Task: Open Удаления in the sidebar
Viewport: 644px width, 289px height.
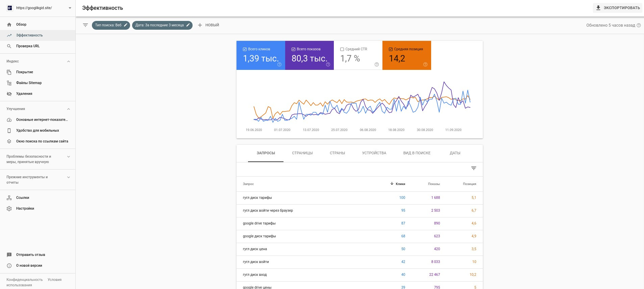Action: [24, 94]
